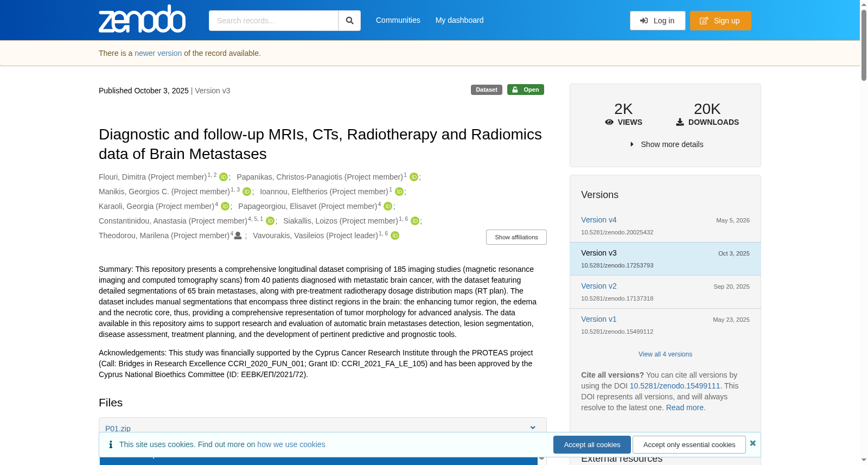Click ORCID icon next to Karaoli Georgia
The width and height of the screenshot is (868, 465).
coord(225,206)
